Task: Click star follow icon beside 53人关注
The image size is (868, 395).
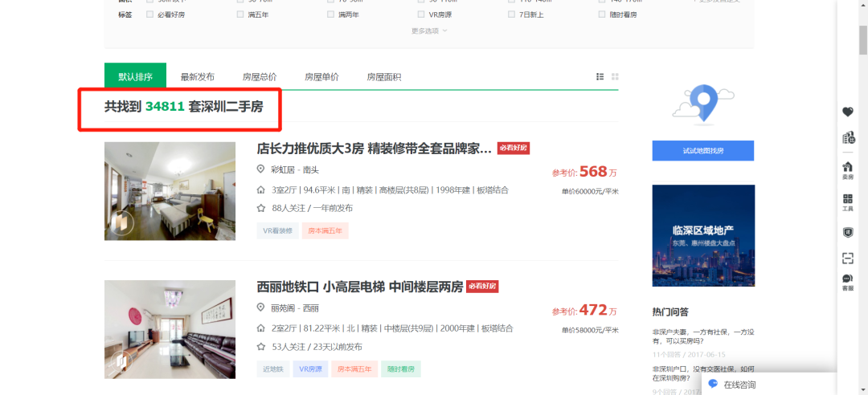Action: [x=260, y=347]
